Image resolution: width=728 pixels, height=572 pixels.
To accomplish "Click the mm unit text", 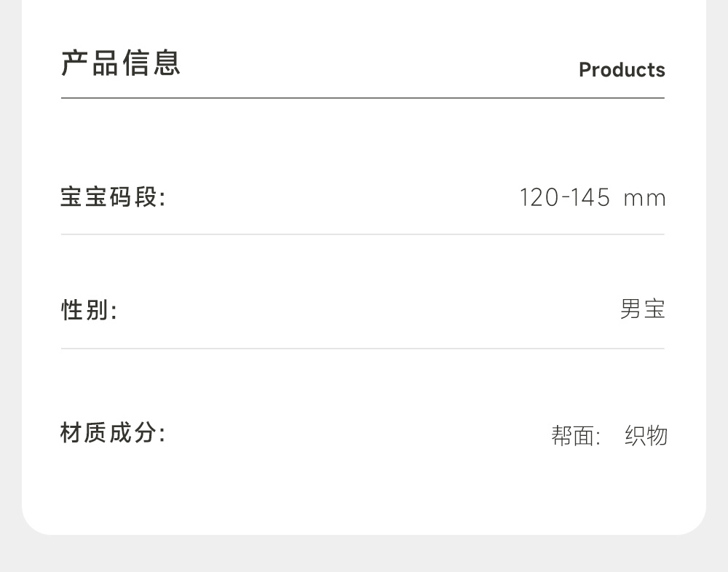I will click(x=644, y=199).
